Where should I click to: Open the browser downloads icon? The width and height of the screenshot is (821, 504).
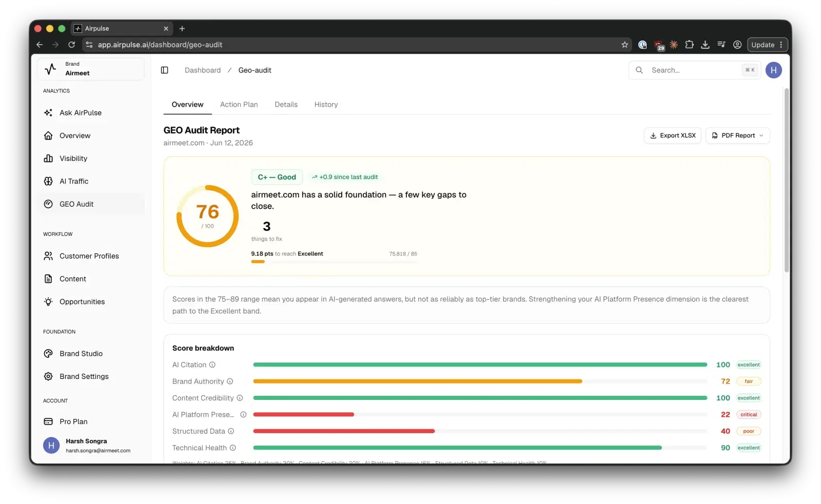706,45
